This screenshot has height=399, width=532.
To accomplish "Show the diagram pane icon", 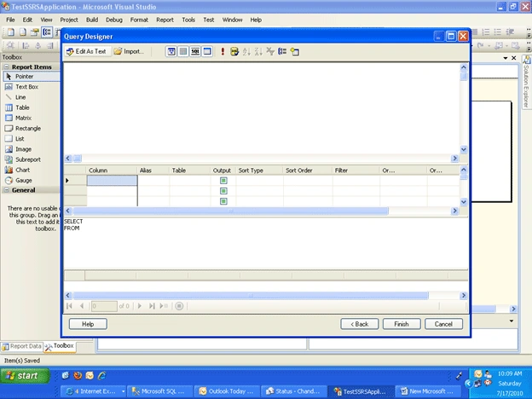I will coord(171,51).
